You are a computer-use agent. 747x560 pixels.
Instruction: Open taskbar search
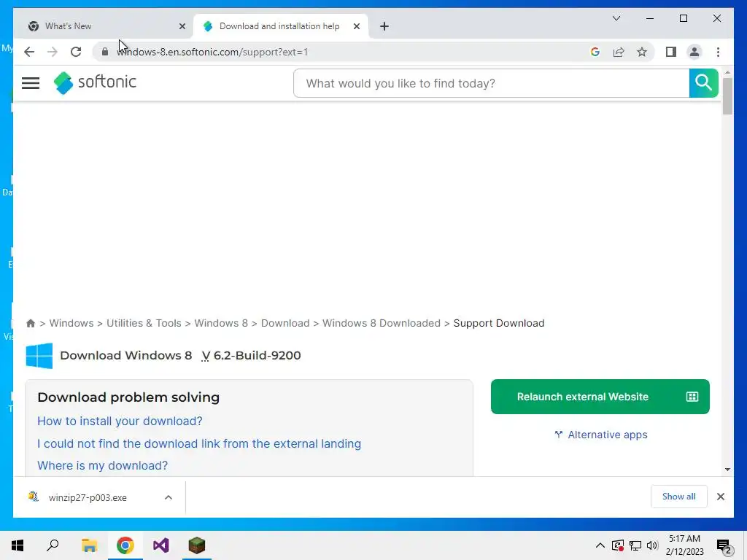(53, 545)
